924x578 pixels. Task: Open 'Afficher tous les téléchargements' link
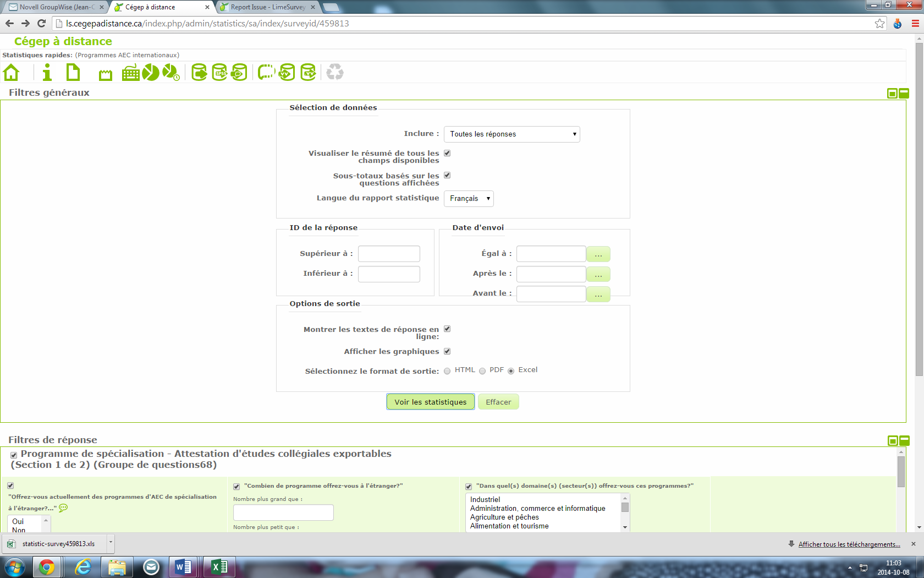[849, 544]
